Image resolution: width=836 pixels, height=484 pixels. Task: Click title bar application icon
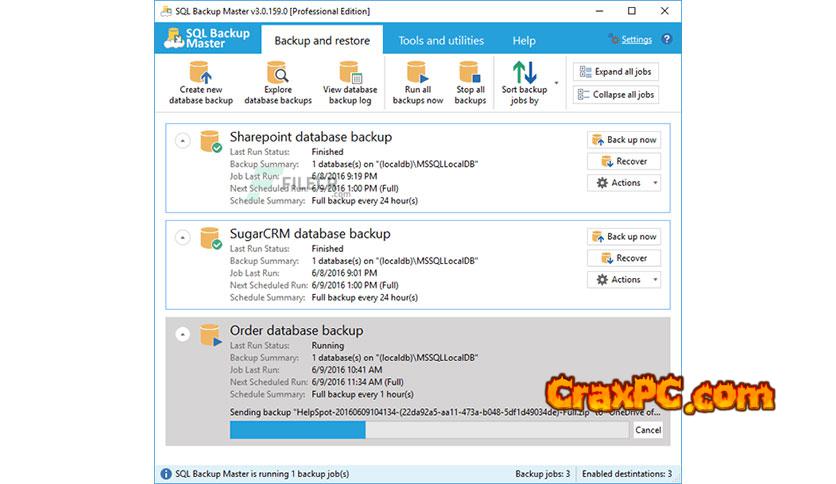[166, 11]
